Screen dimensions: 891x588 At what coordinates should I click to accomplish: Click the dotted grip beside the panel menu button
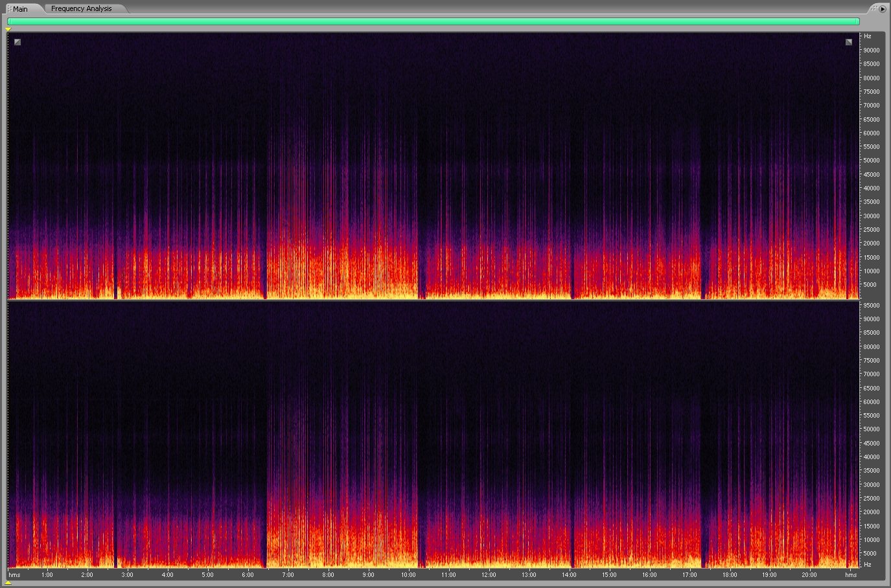pos(874,8)
